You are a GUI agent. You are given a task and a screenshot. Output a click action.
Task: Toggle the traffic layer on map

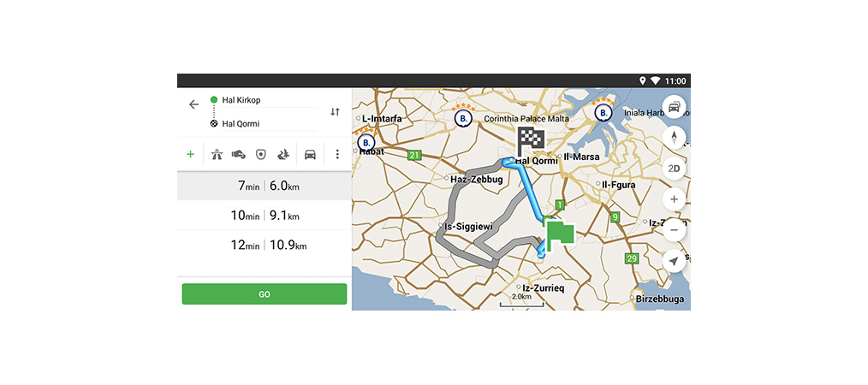(x=674, y=107)
